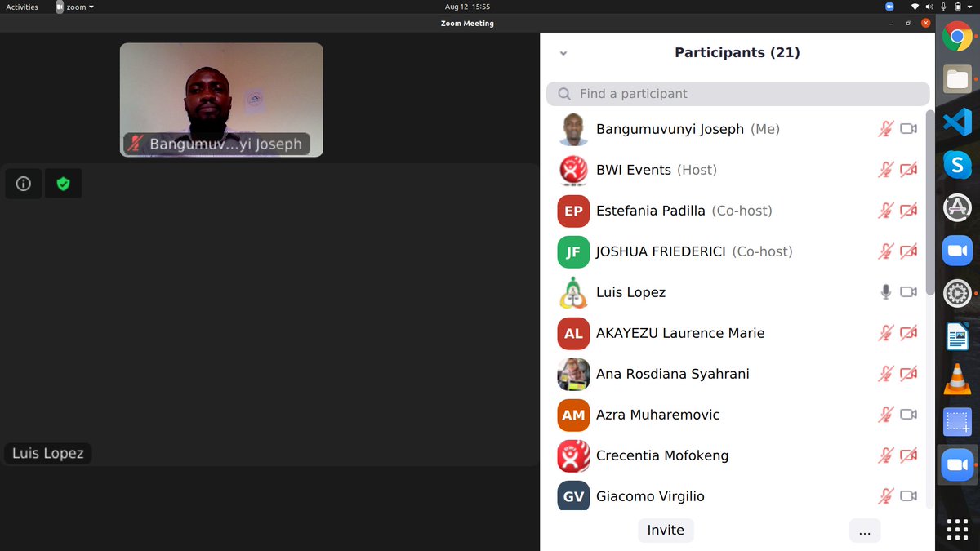Screen dimensions: 980x551
Task: Open Visual Studio Code from dock
Action: pos(957,122)
